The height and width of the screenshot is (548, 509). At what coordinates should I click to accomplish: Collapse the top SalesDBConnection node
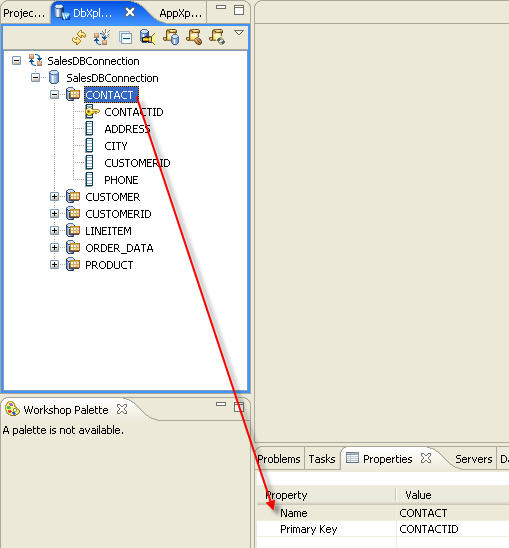(16, 60)
